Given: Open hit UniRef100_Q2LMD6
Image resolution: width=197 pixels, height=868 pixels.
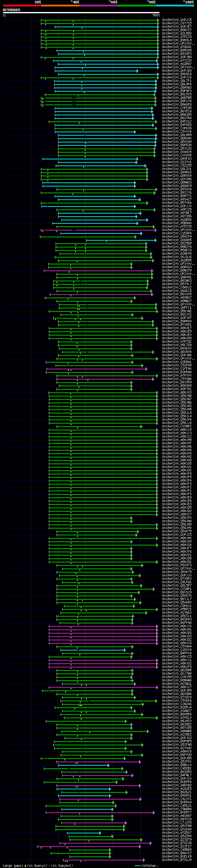Looking at the screenshot, I should coord(177,33).
